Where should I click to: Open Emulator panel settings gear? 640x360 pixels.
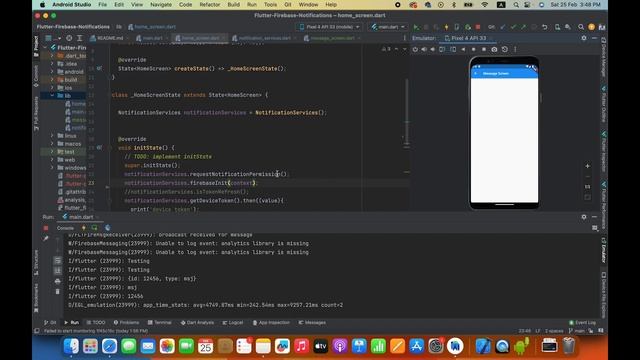[x=584, y=38]
